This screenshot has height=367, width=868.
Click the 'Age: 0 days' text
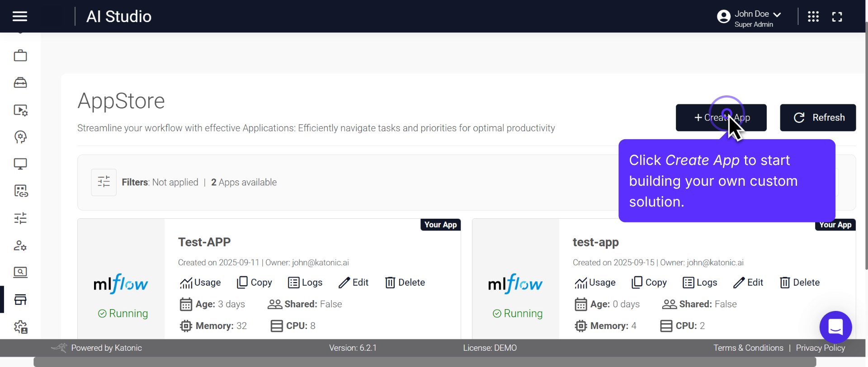(607, 304)
